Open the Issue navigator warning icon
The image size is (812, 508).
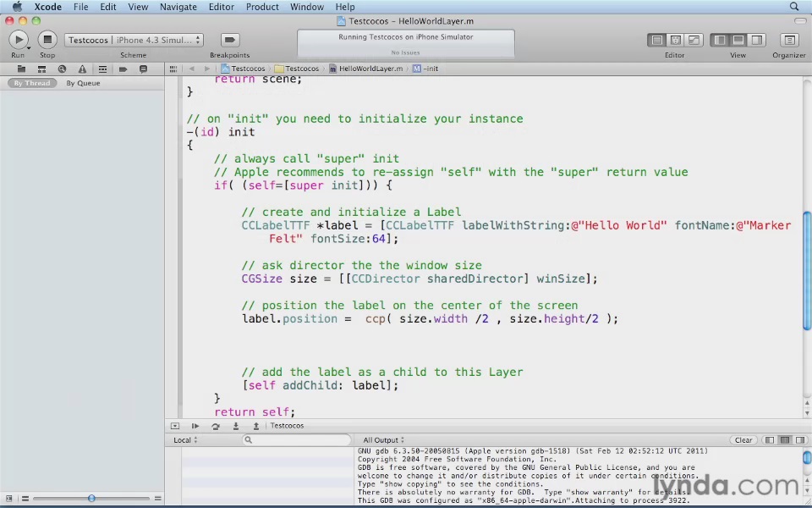82,69
